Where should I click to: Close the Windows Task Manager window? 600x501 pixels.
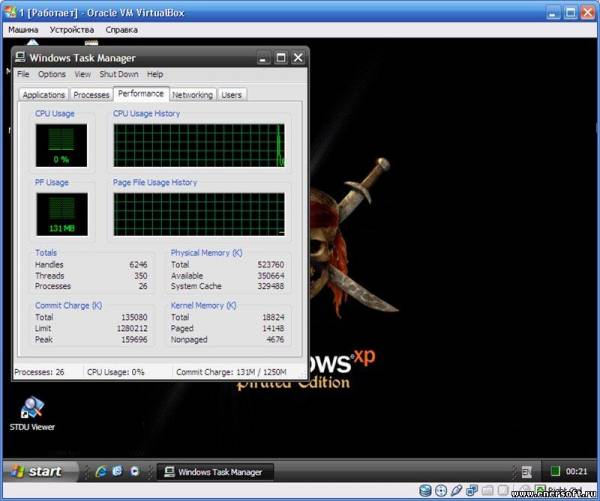click(x=298, y=58)
